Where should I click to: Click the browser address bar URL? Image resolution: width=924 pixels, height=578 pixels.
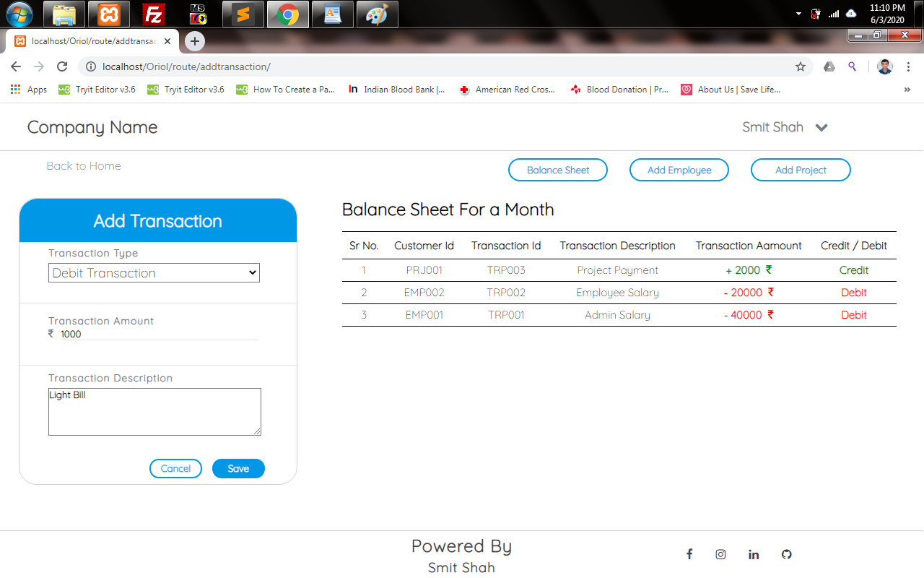pos(186,66)
